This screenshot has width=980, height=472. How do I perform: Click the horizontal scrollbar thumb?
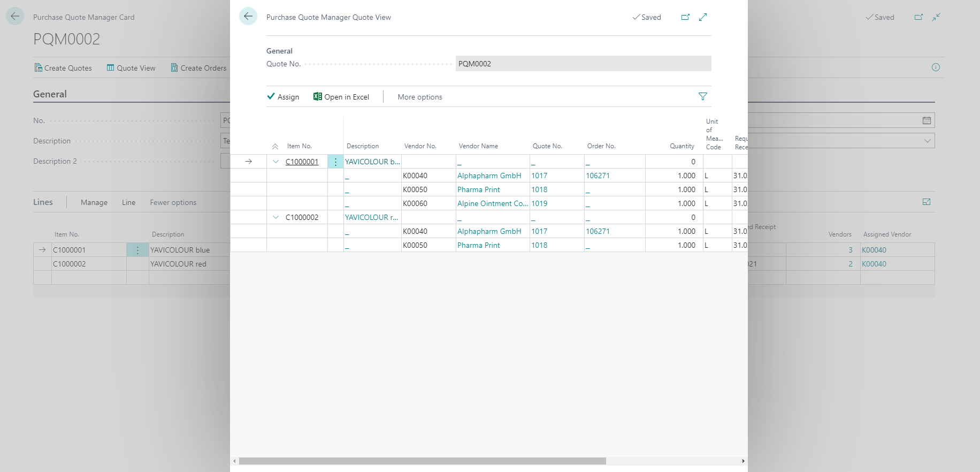click(422, 461)
